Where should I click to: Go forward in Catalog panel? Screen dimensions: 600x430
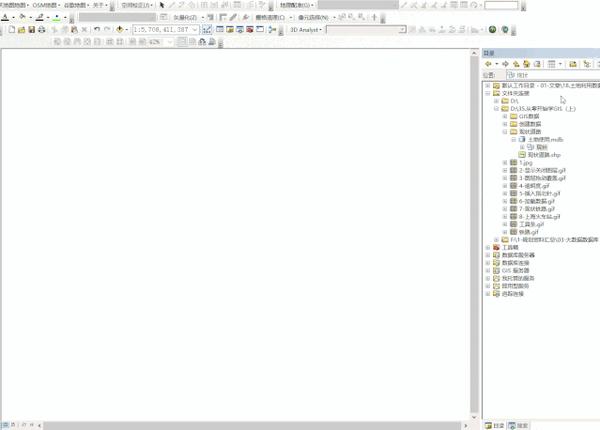(x=505, y=64)
